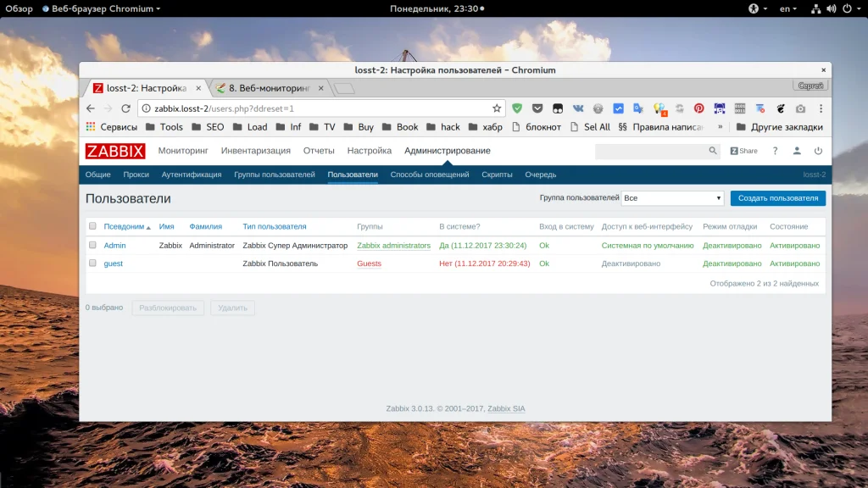
Task: Open the user profile icon
Action: tap(797, 151)
